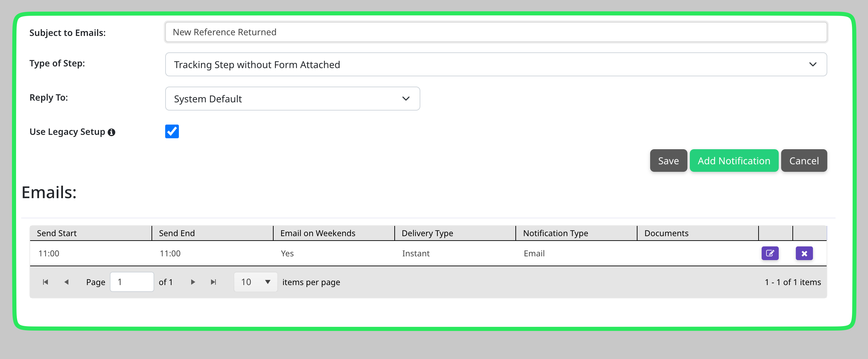This screenshot has height=359, width=868.
Task: Click the Page number input field
Action: tap(132, 282)
